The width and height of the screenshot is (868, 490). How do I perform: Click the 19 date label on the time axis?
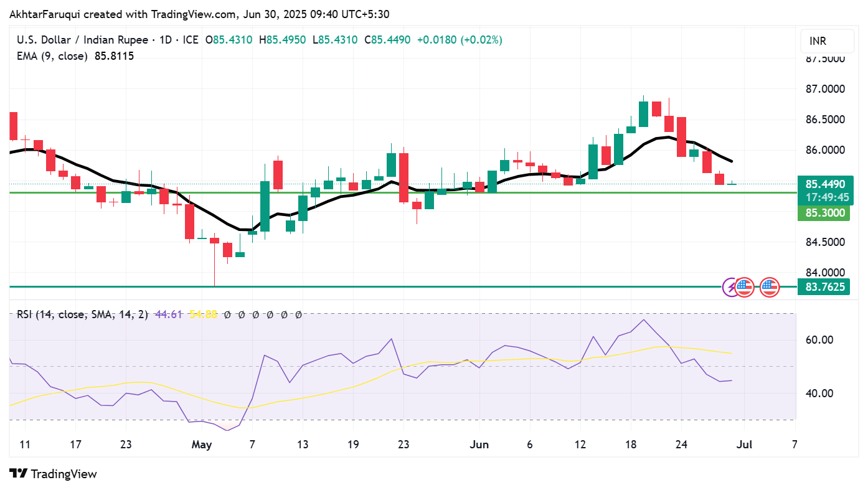[352, 445]
